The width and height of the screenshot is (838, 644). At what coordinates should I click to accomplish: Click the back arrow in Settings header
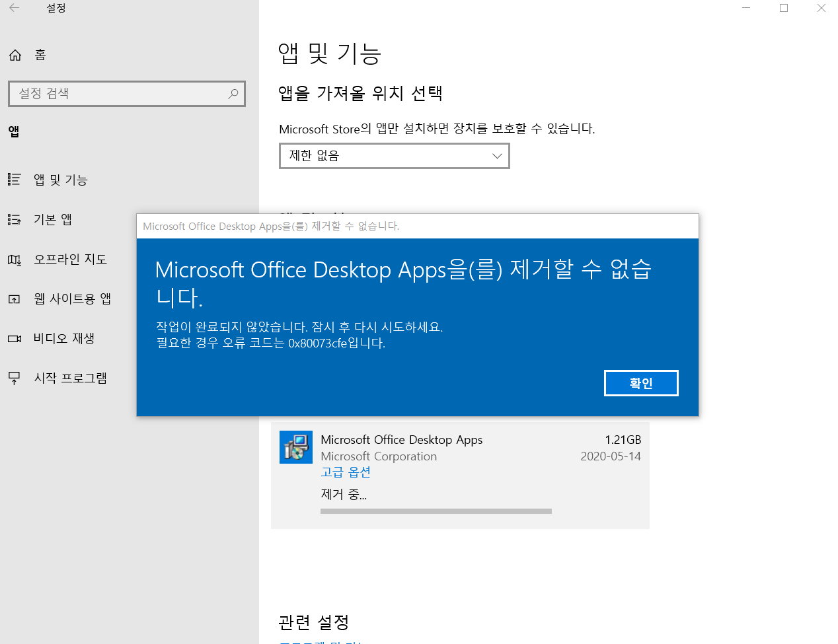coord(14,8)
